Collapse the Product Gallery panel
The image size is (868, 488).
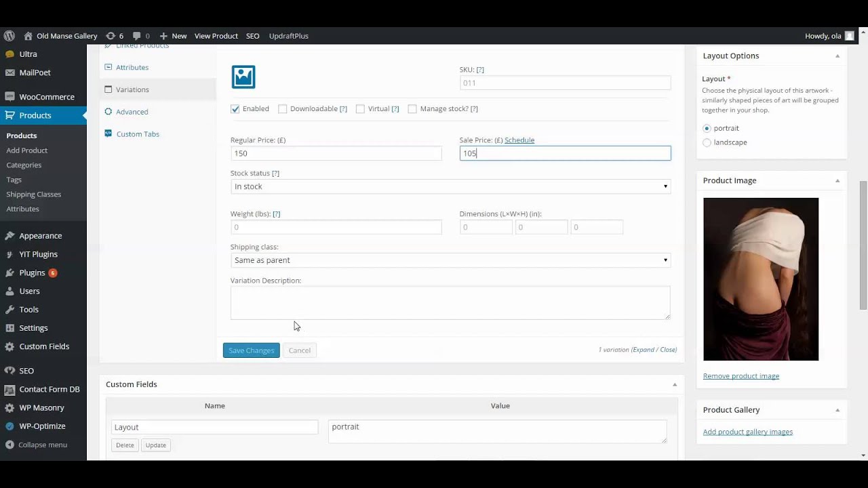[837, 410]
